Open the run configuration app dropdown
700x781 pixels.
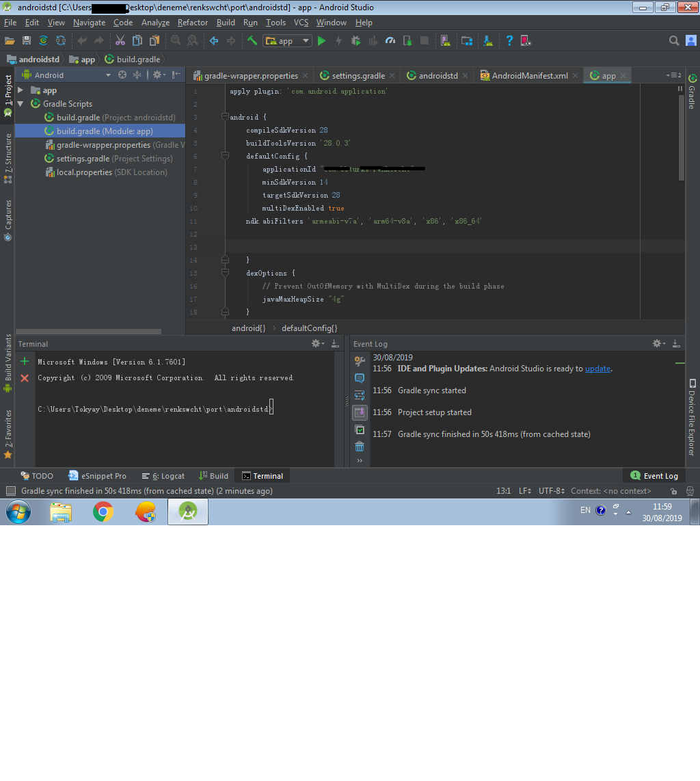point(288,41)
